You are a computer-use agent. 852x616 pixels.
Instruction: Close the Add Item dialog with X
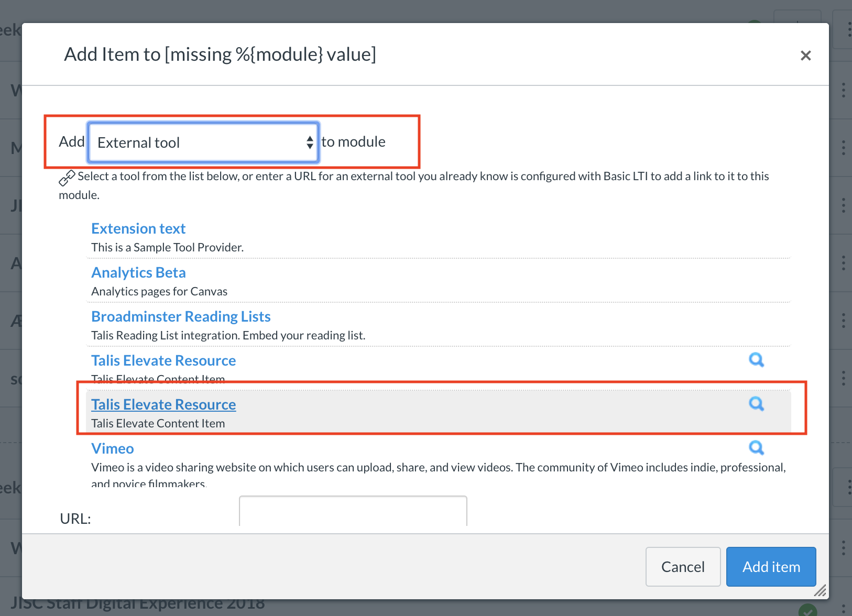[x=805, y=56]
